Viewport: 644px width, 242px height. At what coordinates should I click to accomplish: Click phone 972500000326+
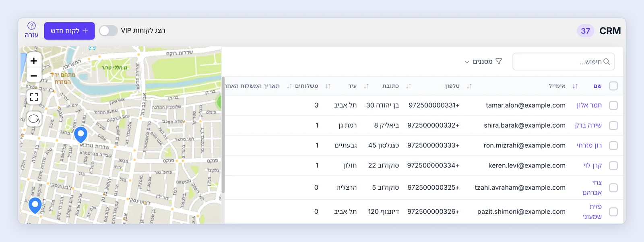tap(433, 212)
